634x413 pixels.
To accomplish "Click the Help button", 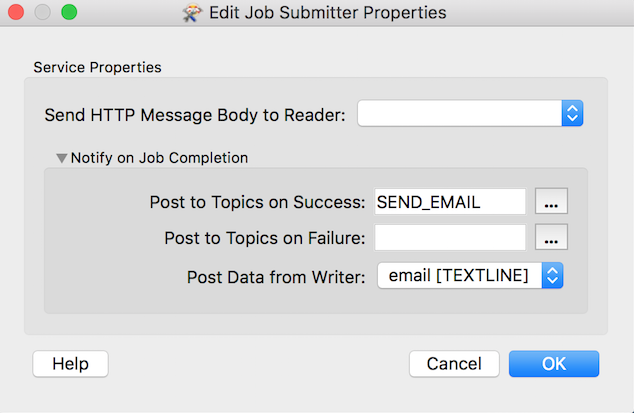I will pos(70,364).
